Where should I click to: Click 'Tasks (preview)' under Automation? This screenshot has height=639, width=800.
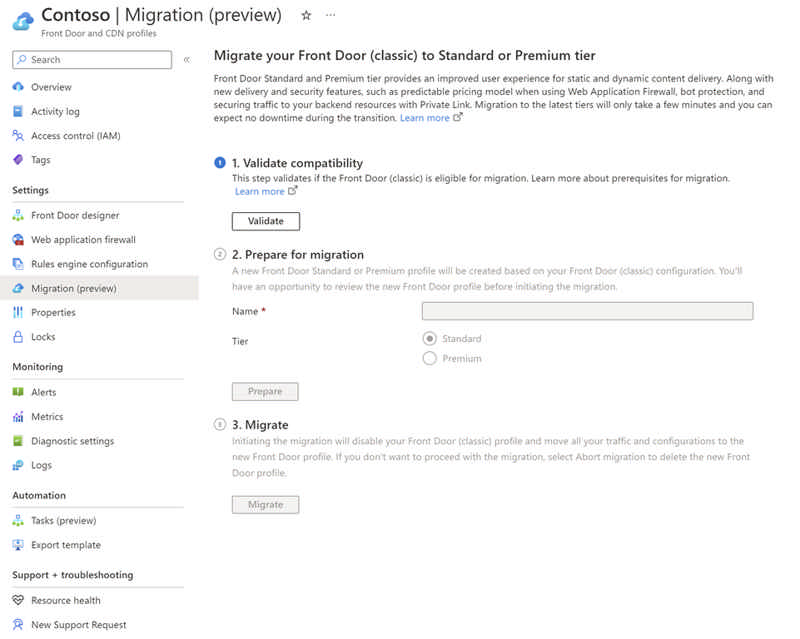point(63,521)
